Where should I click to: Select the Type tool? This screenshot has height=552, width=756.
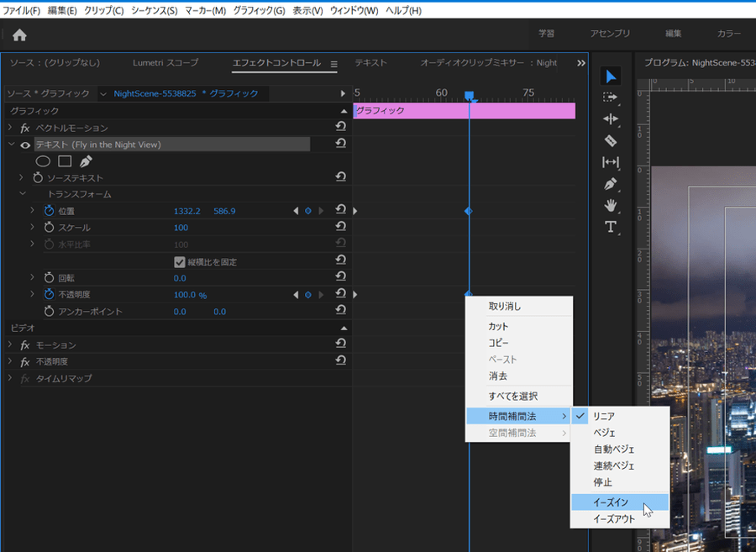611,227
